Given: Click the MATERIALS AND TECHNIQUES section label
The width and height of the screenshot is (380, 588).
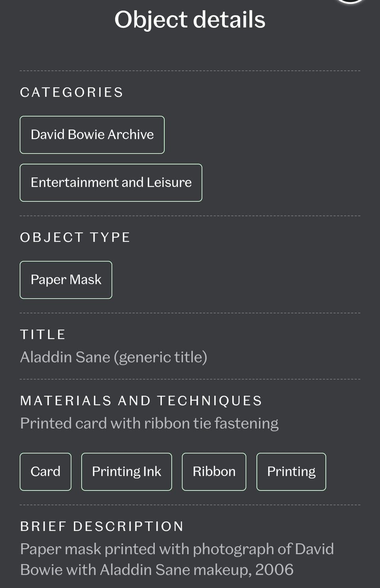Looking at the screenshot, I should coord(141,401).
